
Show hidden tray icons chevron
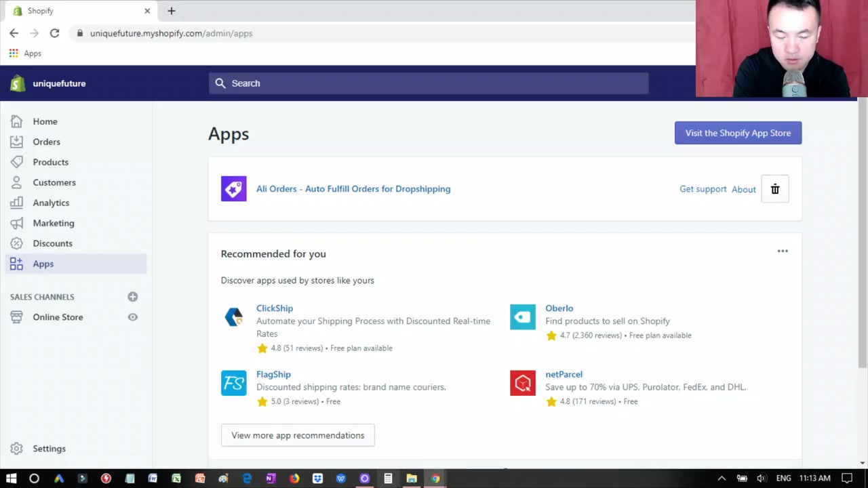click(x=722, y=479)
